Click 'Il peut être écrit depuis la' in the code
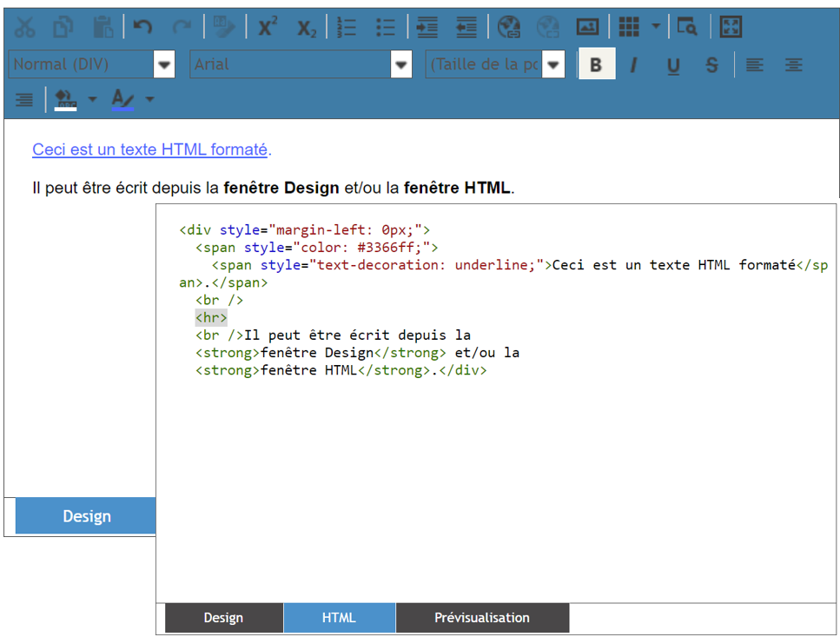The width and height of the screenshot is (840, 637). [x=357, y=335]
